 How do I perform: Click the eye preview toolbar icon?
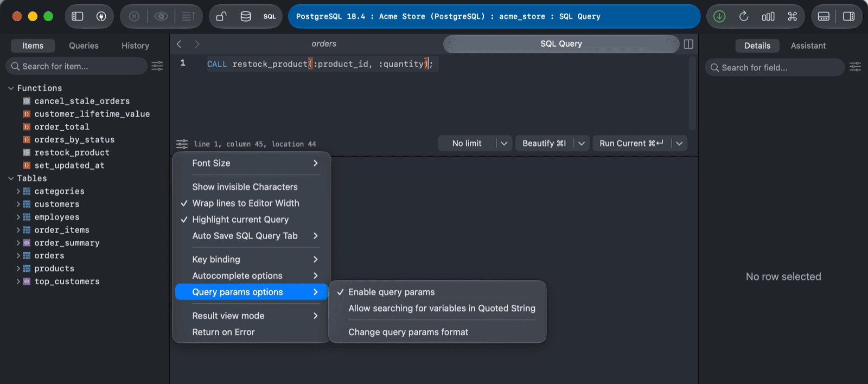pyautogui.click(x=161, y=16)
